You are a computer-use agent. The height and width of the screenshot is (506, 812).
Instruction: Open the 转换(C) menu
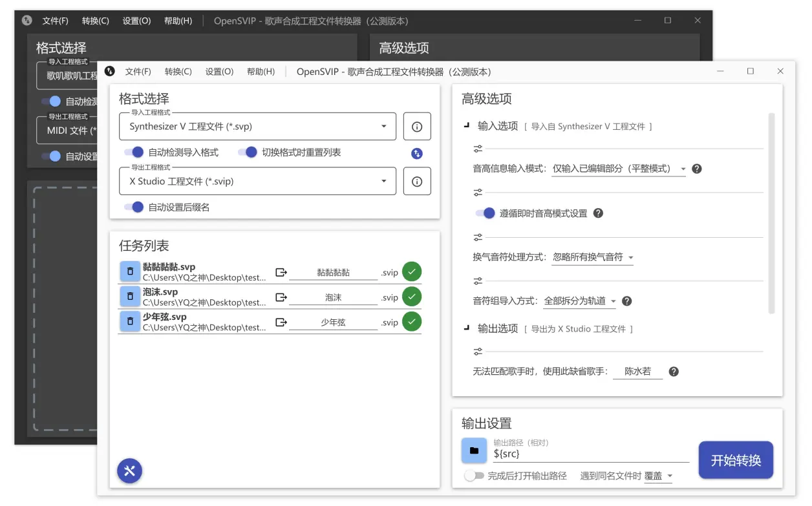coord(178,72)
